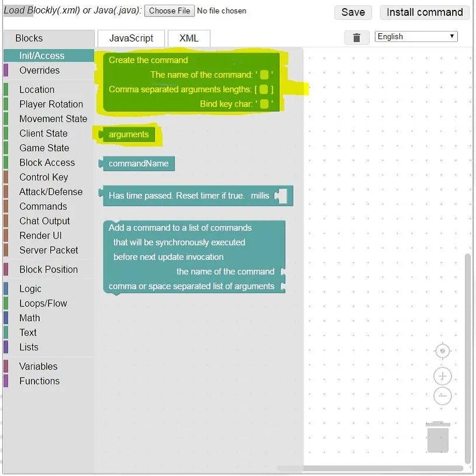The height and width of the screenshot is (476, 476).
Task: Click the trash can delete button in toolbar
Action: pyautogui.click(x=356, y=38)
